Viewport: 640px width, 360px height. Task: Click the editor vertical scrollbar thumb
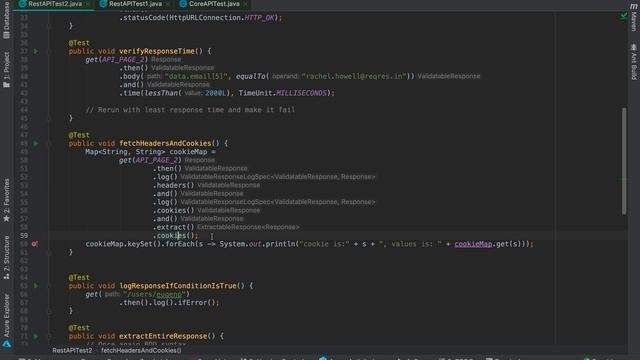(624, 161)
